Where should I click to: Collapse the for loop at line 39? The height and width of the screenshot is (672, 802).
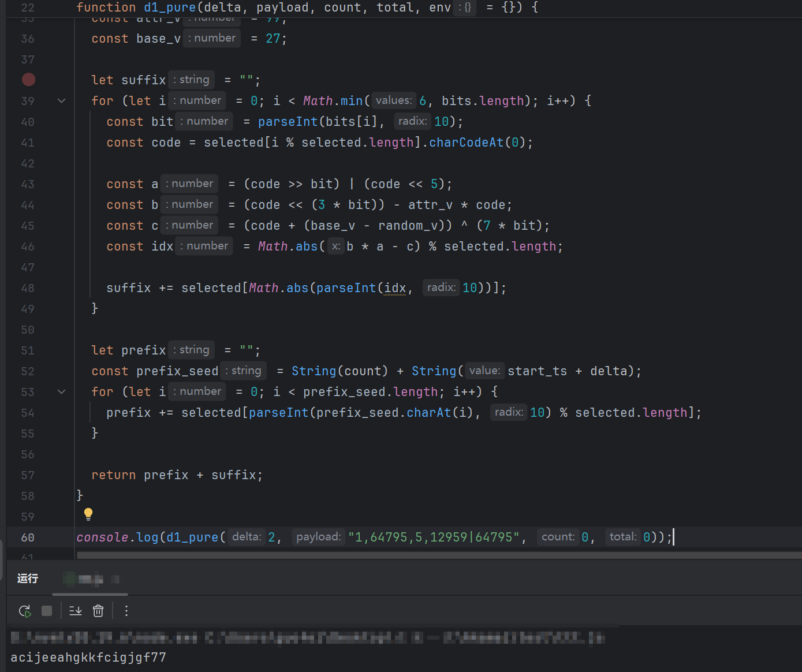pos(61,100)
